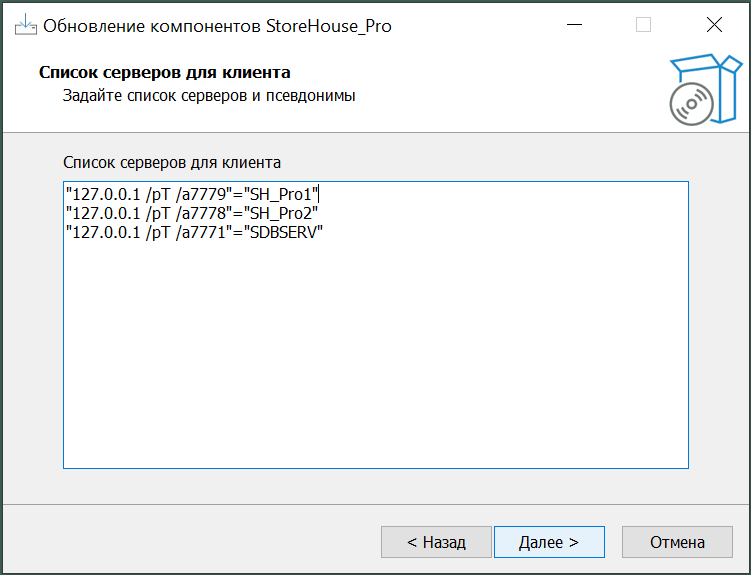Go back with the Назад button

click(x=436, y=542)
